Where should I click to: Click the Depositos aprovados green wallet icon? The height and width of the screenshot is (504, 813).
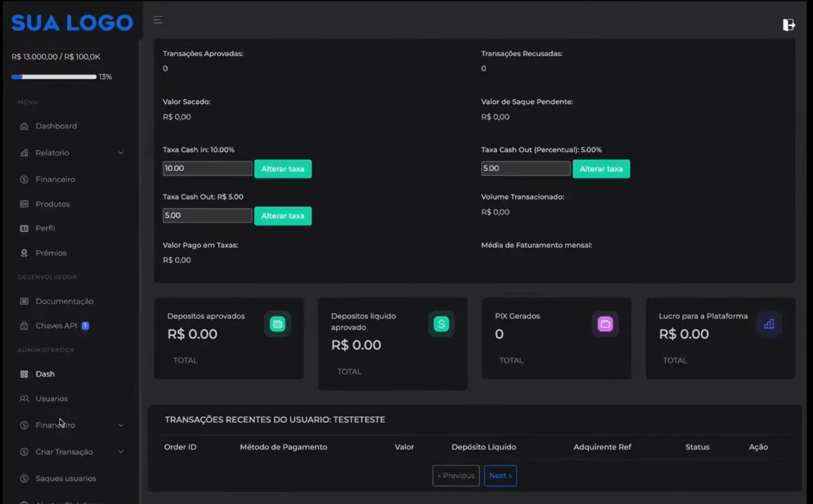(x=277, y=324)
